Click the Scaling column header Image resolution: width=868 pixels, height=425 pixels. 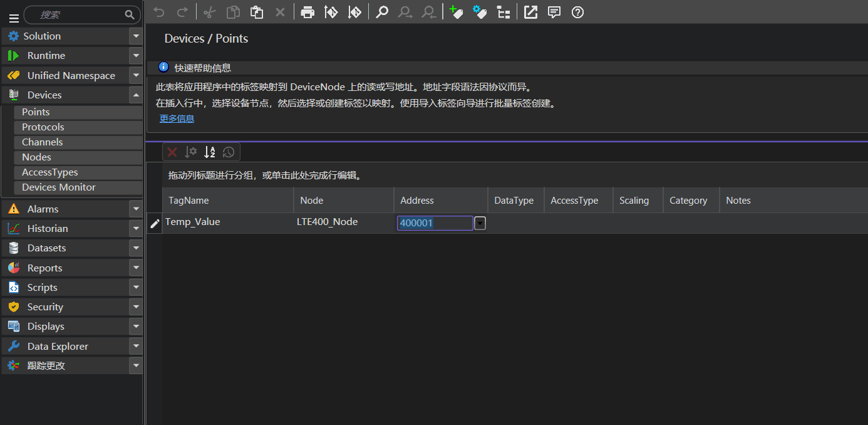(638, 201)
